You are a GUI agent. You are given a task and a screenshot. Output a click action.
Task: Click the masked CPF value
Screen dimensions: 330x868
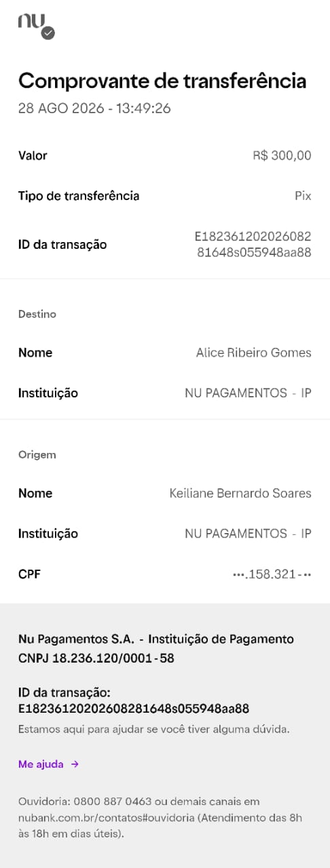click(272, 574)
